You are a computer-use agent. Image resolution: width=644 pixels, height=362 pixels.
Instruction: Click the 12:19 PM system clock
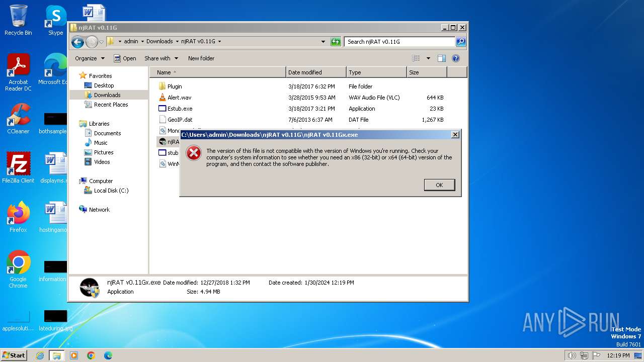point(618,355)
